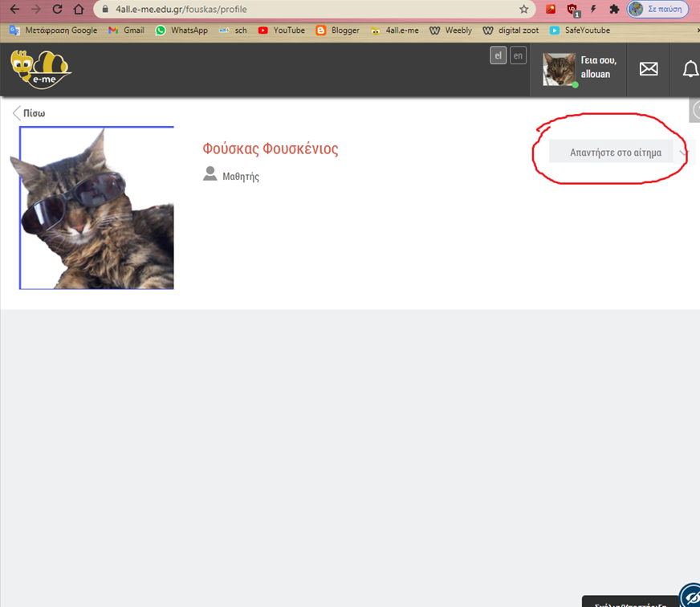The width and height of the screenshot is (700, 607).
Task: Click the address bar URL field
Action: click(x=315, y=9)
